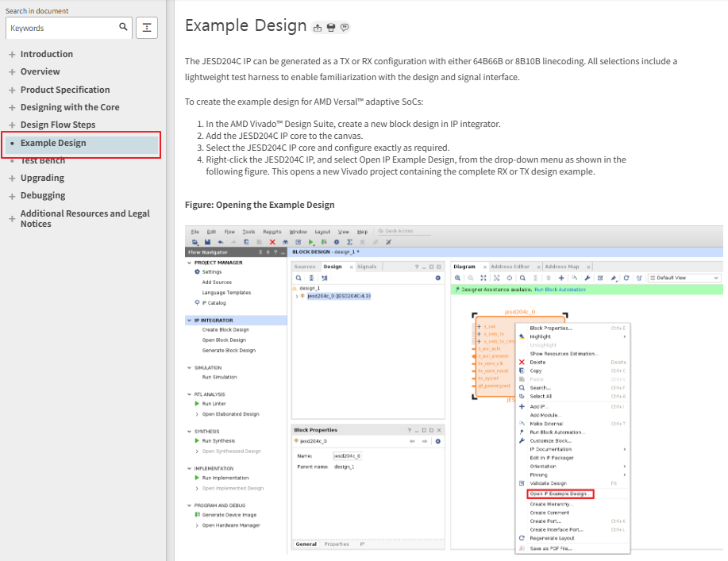Click the magnifier in the Keywords search box

(123, 27)
